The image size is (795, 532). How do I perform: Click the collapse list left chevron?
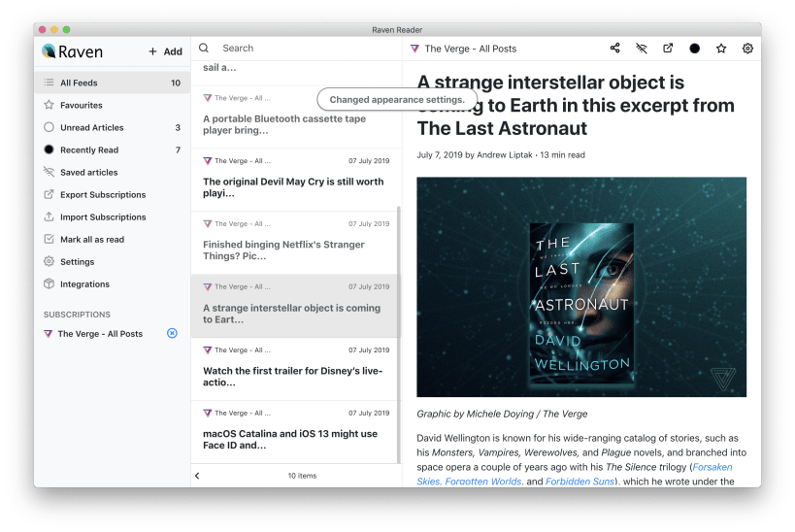coord(197,475)
